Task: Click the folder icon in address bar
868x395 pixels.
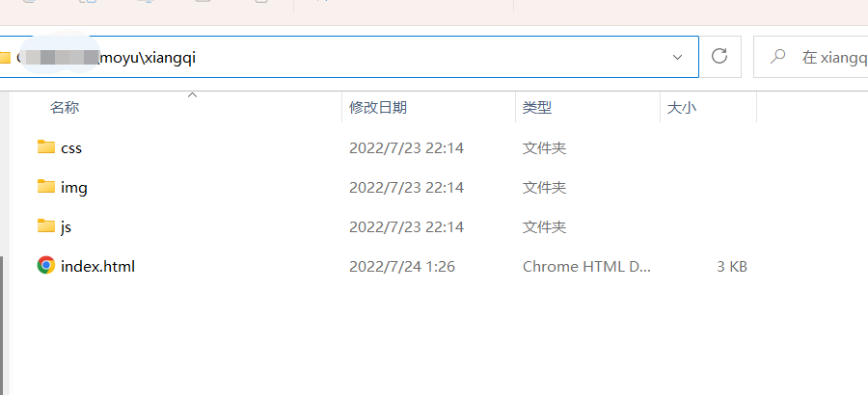Action: [x=5, y=57]
